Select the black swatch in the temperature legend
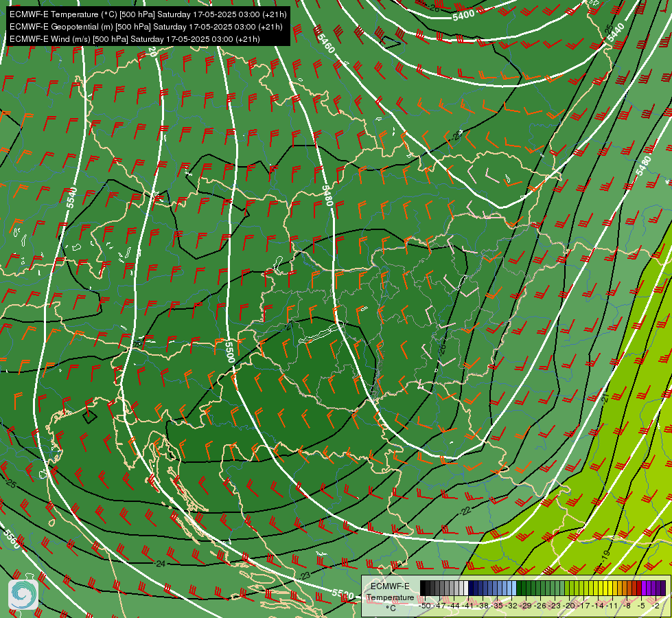The height and width of the screenshot is (618, 672). 423,588
